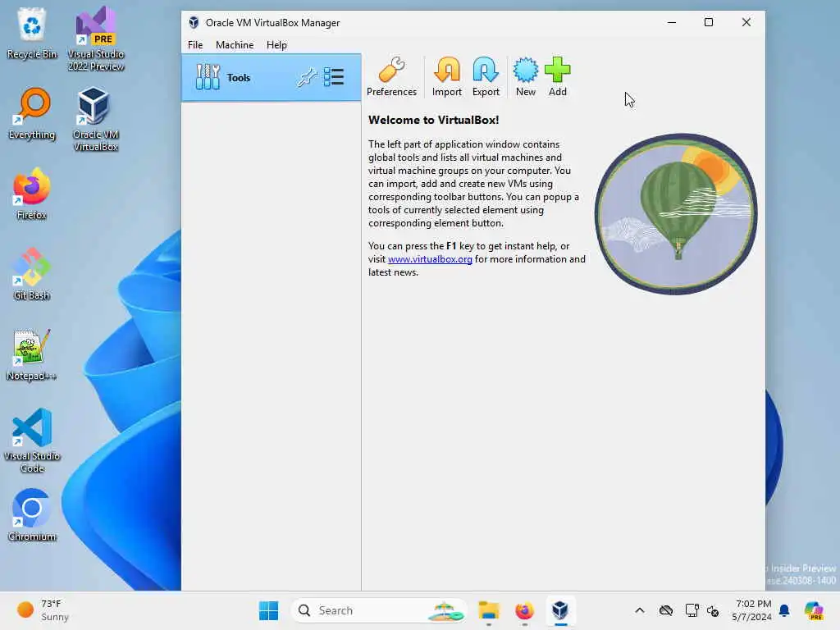Follow the www.virtualbox.org link
Image resolution: width=840 pixels, height=630 pixels.
430,259
